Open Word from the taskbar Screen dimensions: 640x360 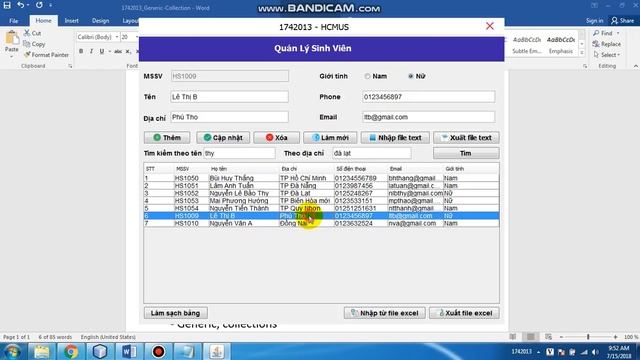point(129,351)
